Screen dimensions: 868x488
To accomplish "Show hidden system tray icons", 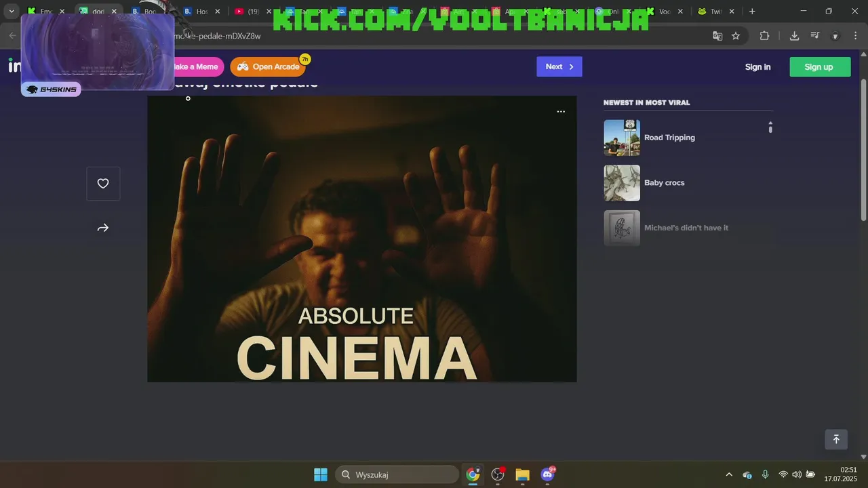I will click(x=729, y=474).
